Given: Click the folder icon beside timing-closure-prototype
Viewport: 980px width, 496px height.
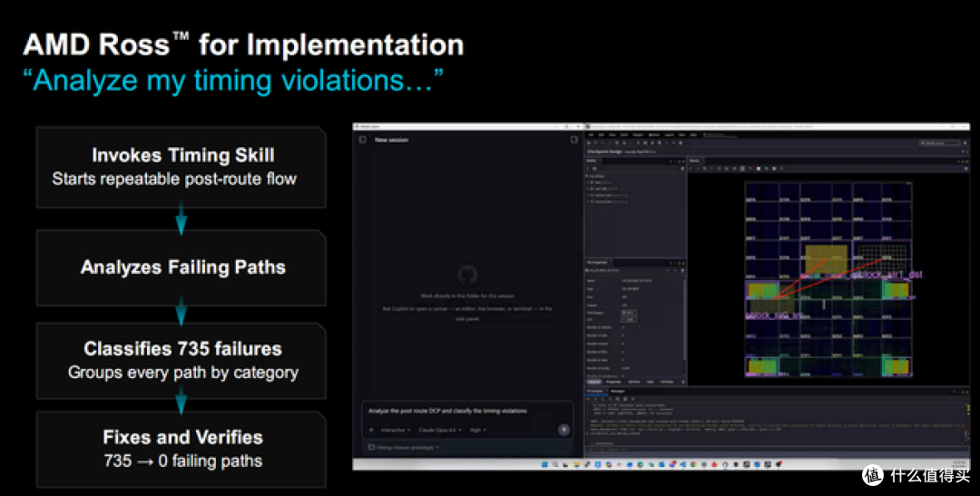Looking at the screenshot, I should (x=371, y=447).
